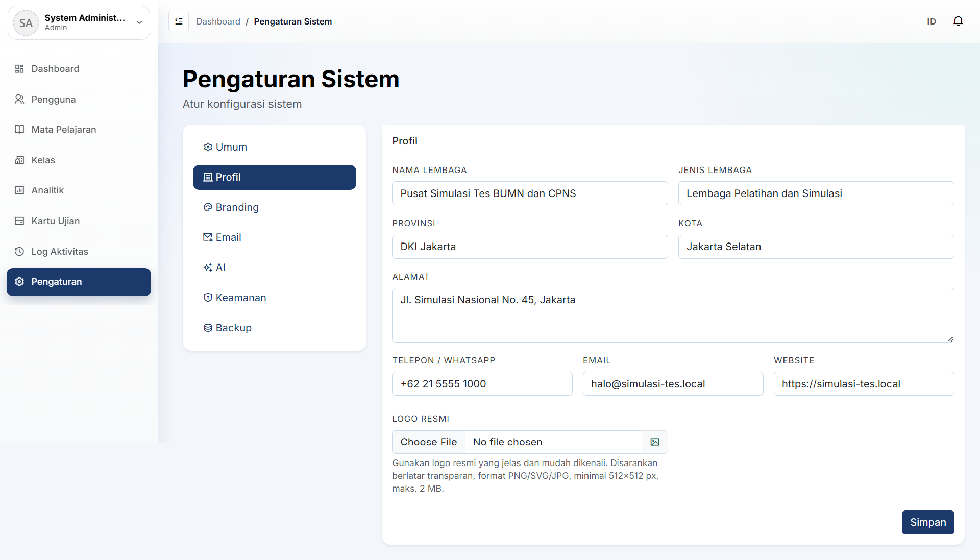
Task: Click the 'Atur konfigurasi sistem' subtitle
Action: 242,104
